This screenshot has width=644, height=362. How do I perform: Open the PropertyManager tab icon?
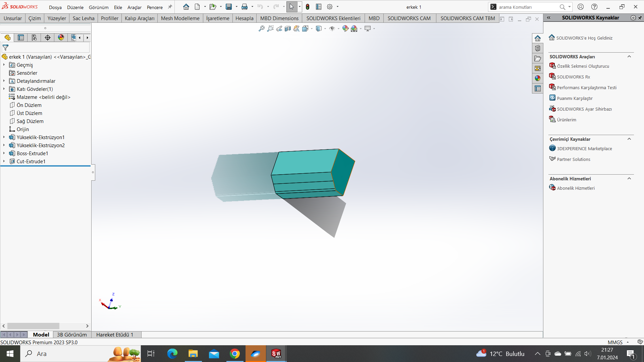click(x=21, y=38)
